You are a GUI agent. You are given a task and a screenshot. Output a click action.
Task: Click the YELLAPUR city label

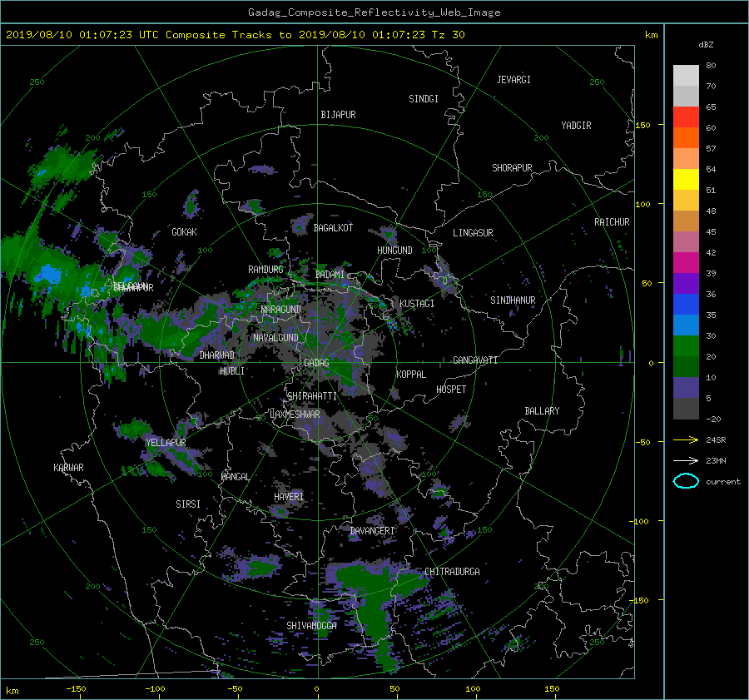coord(166,443)
